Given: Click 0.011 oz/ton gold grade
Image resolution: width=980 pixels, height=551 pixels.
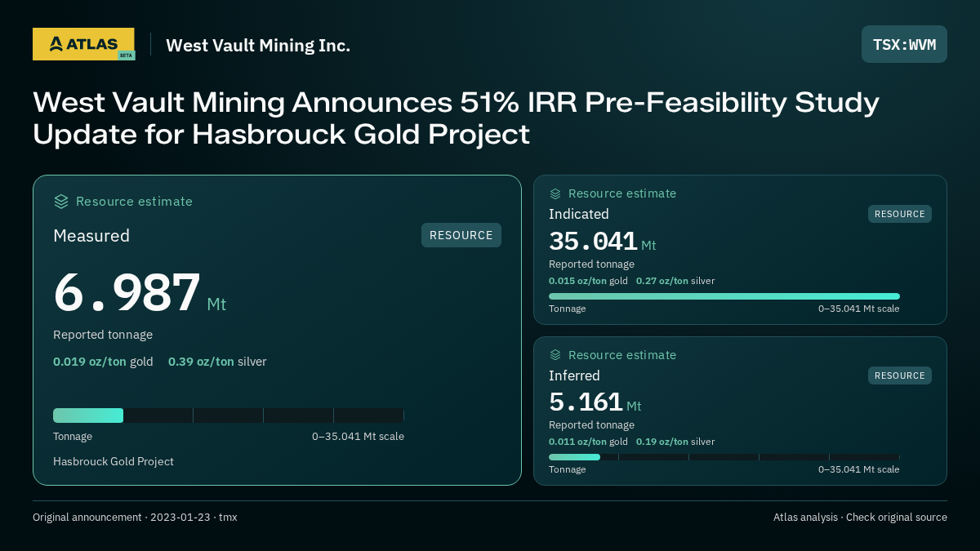Looking at the screenshot, I should click(588, 442).
